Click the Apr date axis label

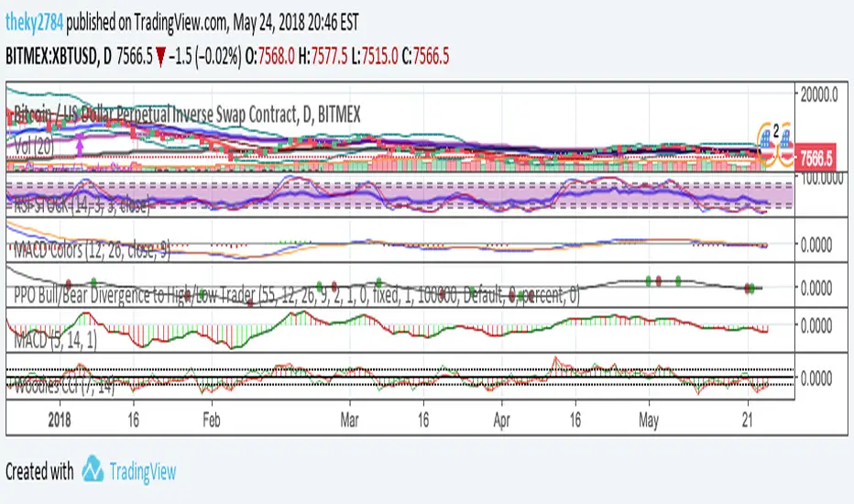click(x=501, y=422)
